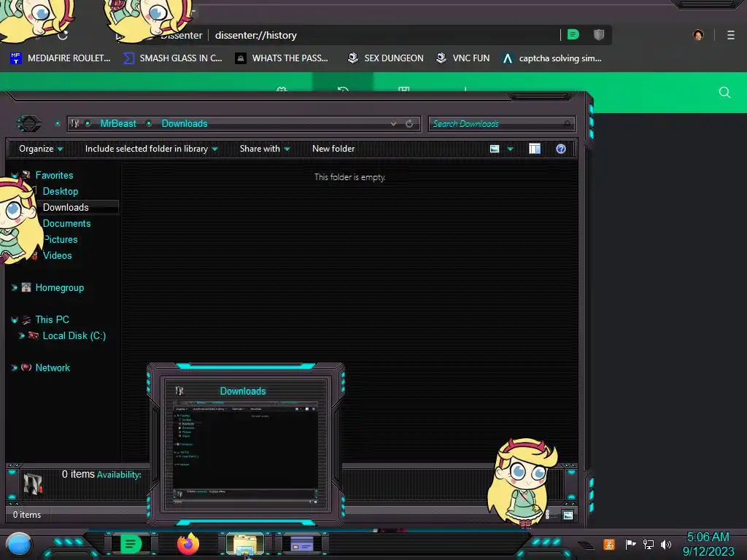Image resolution: width=747 pixels, height=560 pixels.
Task: Expand the Network tree node
Action: 15,367
